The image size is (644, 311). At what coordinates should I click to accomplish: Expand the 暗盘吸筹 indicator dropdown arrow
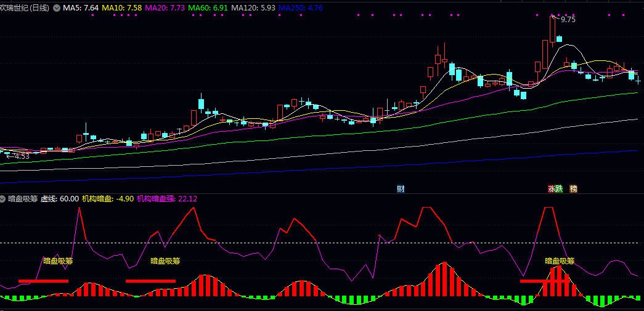click(x=3, y=199)
